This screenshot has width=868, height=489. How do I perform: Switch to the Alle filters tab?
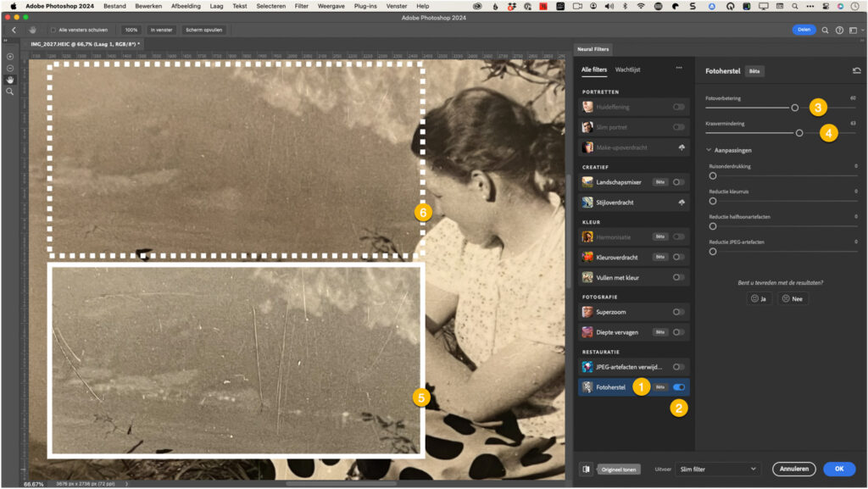pos(594,69)
